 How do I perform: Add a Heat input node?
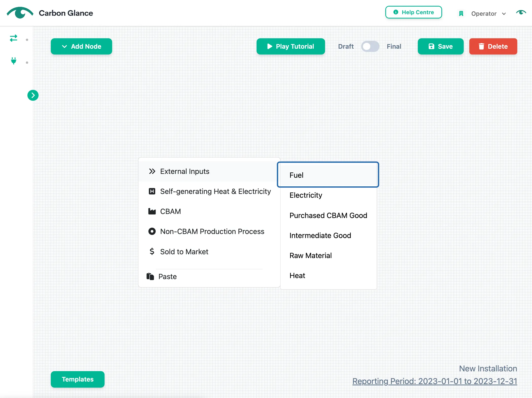328,276
